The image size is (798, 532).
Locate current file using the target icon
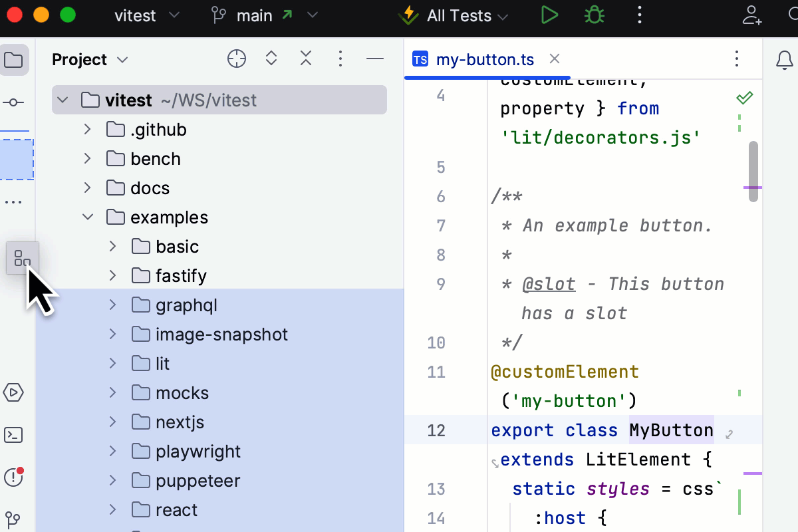click(236, 59)
